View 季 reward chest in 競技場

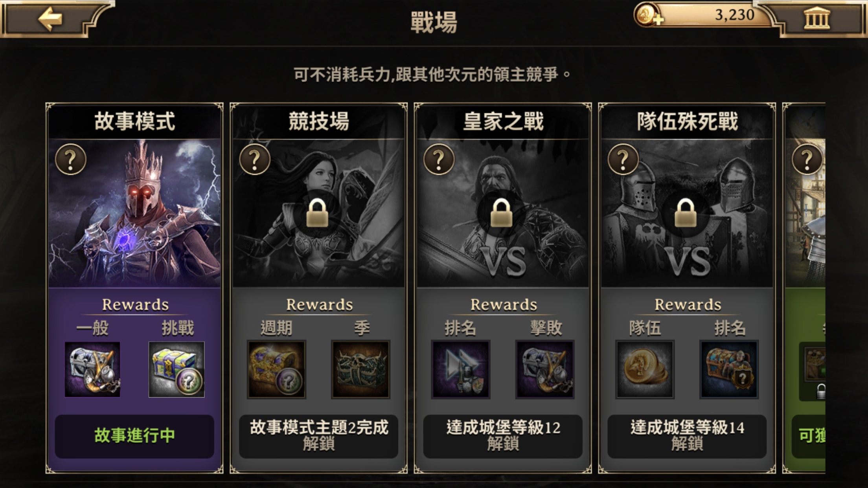point(360,369)
